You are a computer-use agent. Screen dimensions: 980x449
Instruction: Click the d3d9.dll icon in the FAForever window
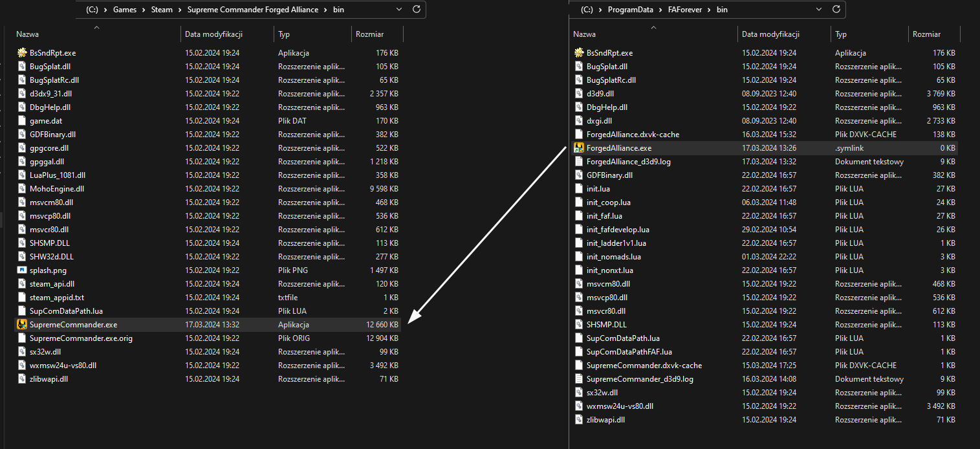(579, 94)
